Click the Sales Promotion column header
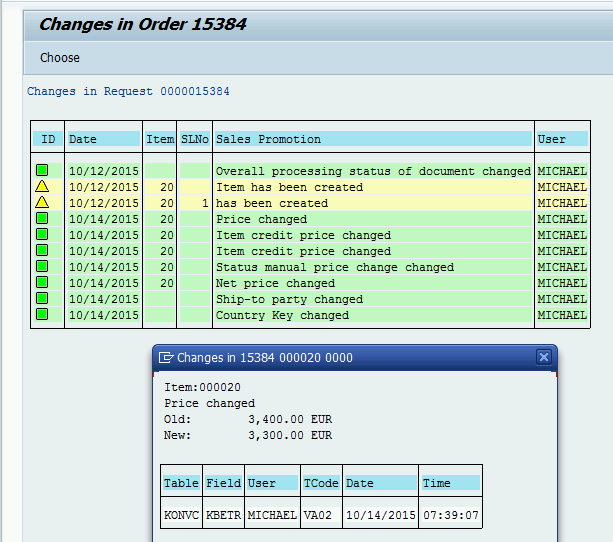Screen dimensions: 613x542 373,139
